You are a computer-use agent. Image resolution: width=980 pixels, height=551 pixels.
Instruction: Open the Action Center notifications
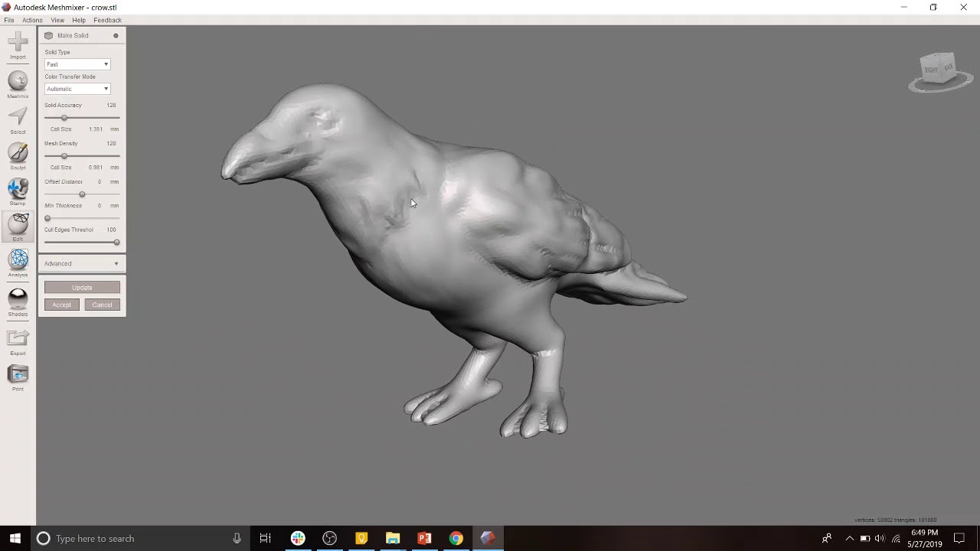(x=959, y=539)
